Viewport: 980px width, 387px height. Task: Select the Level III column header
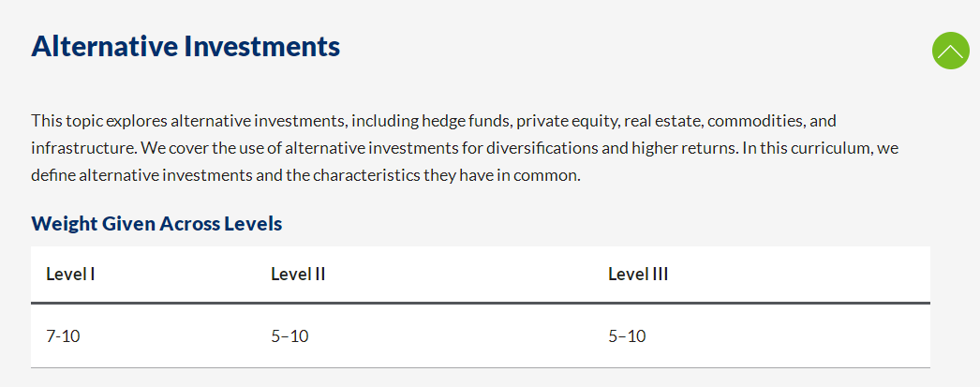tap(638, 274)
